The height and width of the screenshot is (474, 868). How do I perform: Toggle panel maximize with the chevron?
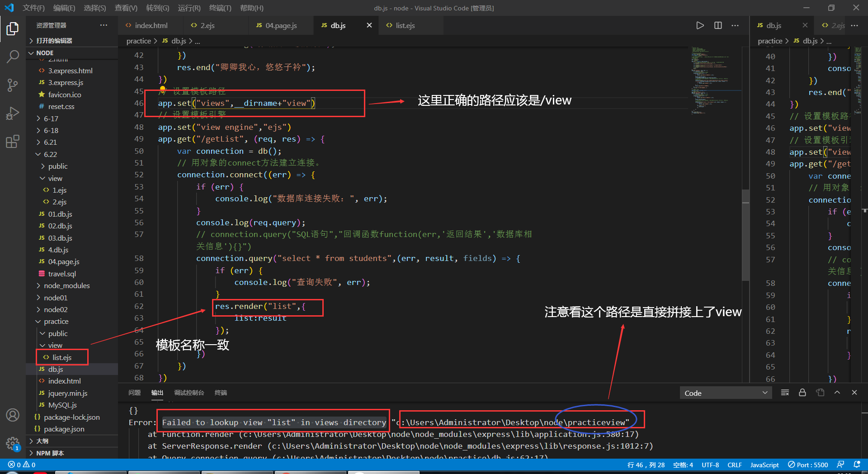point(837,393)
